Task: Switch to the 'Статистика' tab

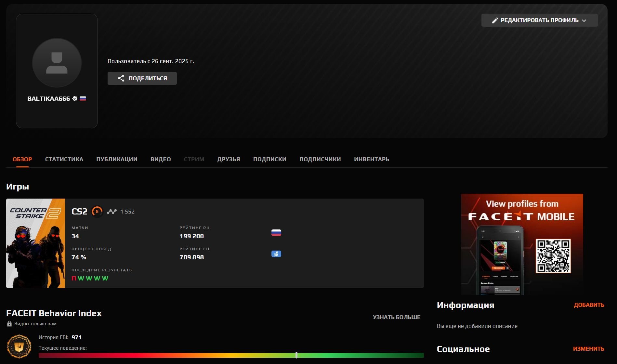Action: pos(64,159)
